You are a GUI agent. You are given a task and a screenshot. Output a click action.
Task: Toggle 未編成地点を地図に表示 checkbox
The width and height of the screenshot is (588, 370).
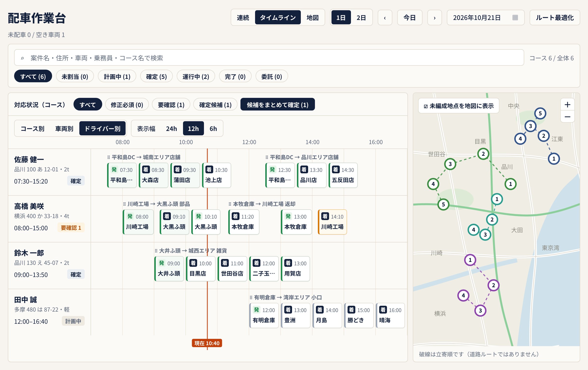[426, 106]
